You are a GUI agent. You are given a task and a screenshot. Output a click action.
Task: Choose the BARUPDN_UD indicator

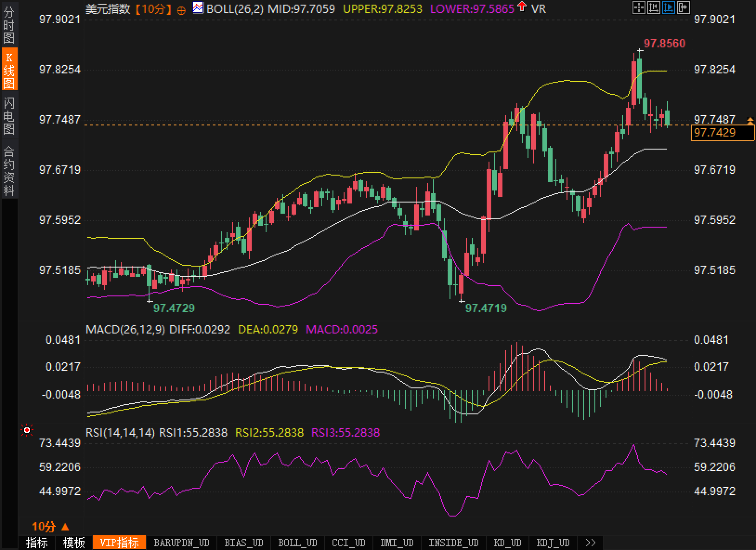pos(182,543)
